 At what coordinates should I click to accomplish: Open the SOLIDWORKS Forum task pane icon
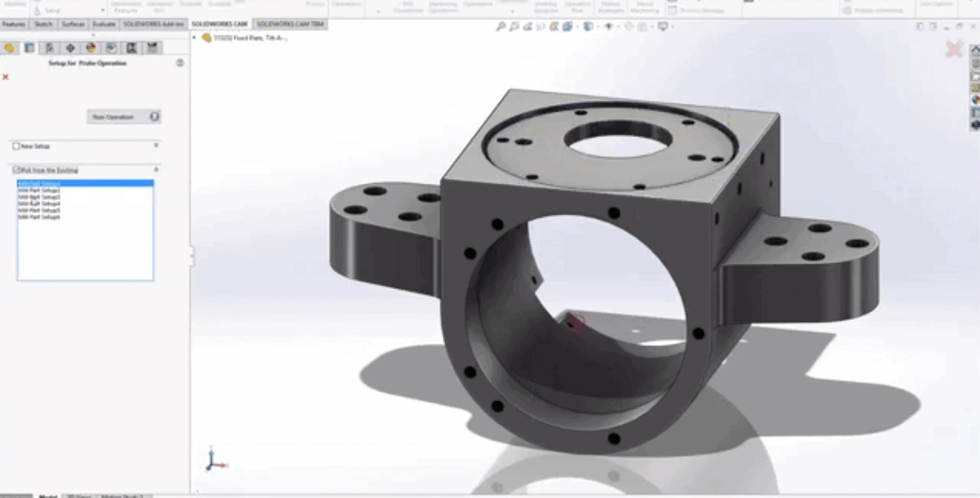[x=976, y=125]
